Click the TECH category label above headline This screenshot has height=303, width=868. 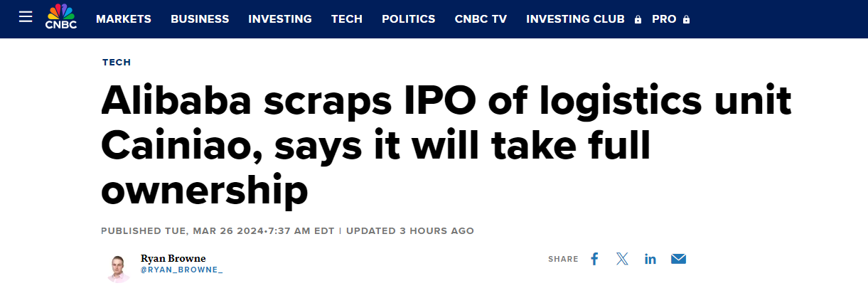pos(117,63)
